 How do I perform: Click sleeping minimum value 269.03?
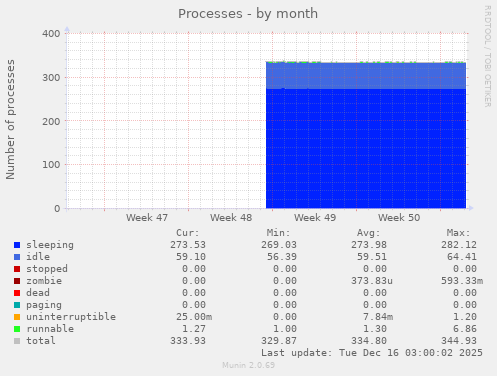279,245
